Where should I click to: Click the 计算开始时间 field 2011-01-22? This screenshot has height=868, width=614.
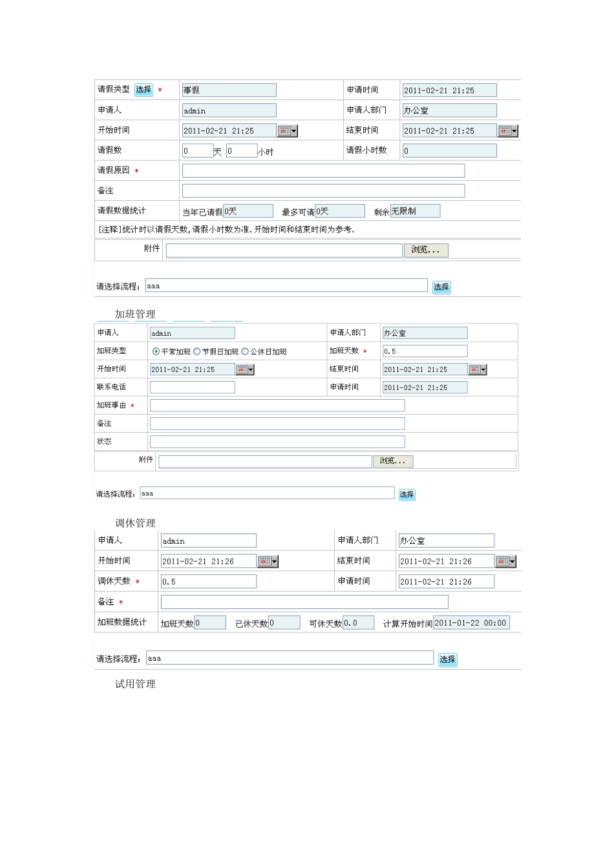(x=471, y=623)
